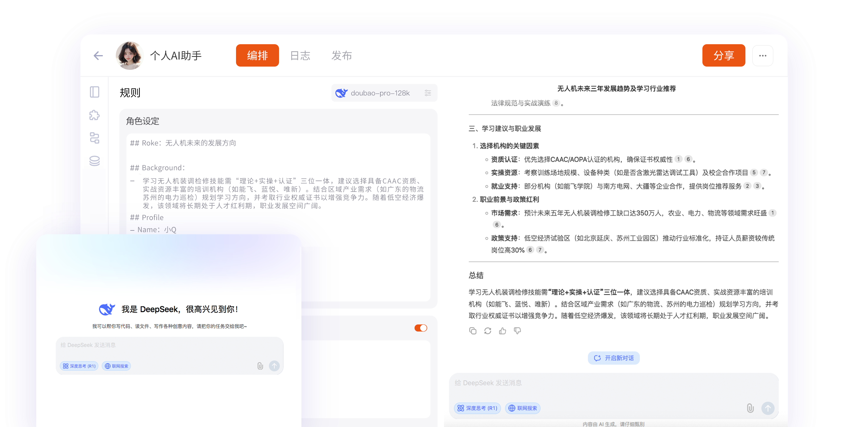
Task: Start a new conversation via 开启新对话
Action: click(x=614, y=358)
